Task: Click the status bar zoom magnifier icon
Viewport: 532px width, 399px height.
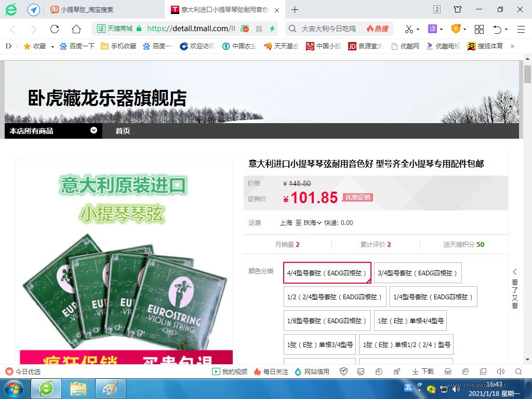Action: [518, 371]
